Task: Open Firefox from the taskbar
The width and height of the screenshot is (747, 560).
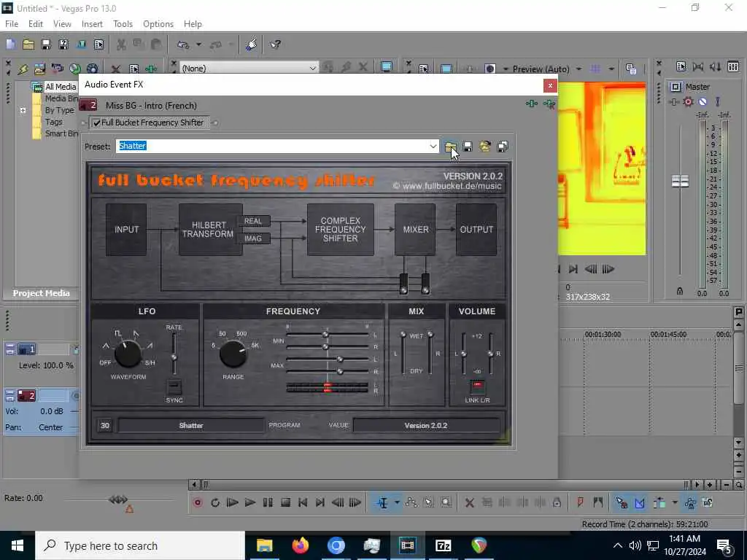Action: [x=300, y=545]
